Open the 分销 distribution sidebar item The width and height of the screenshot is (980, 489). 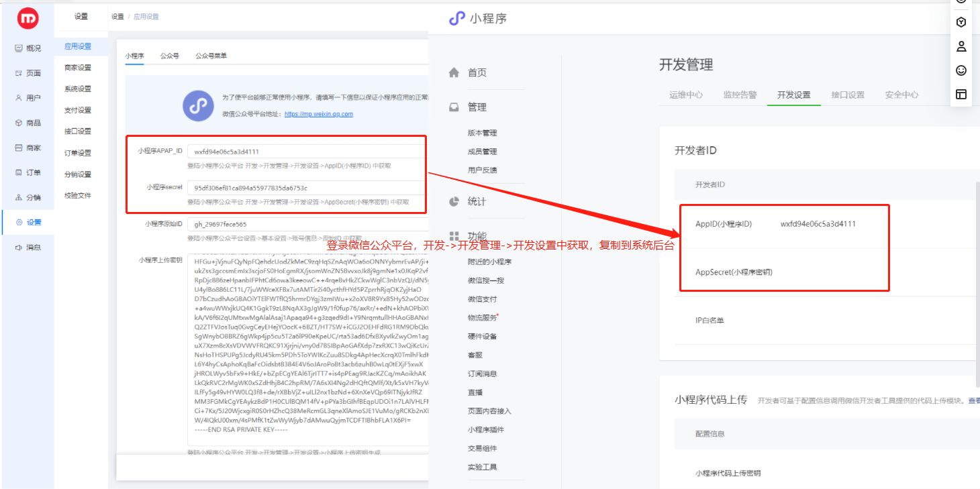click(28, 197)
